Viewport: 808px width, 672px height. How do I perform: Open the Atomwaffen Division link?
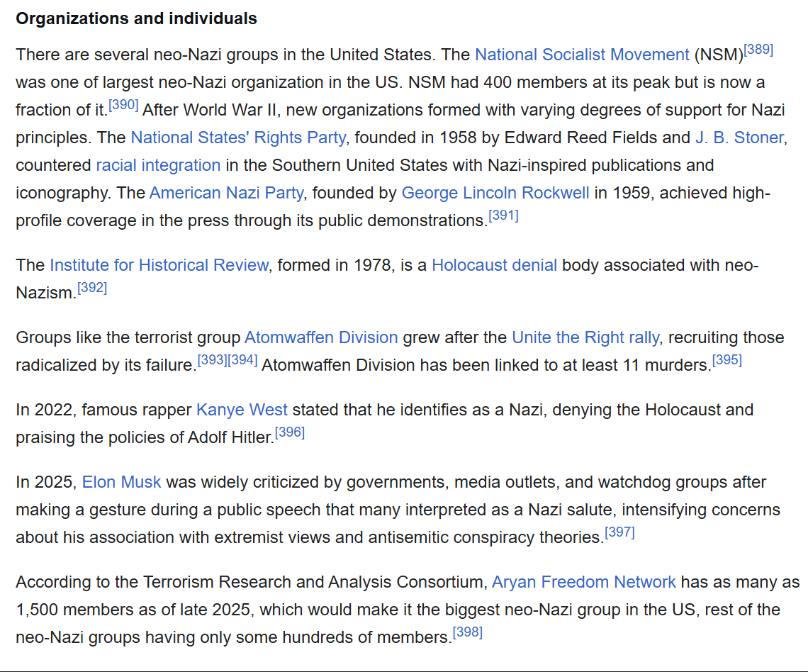coord(321,337)
